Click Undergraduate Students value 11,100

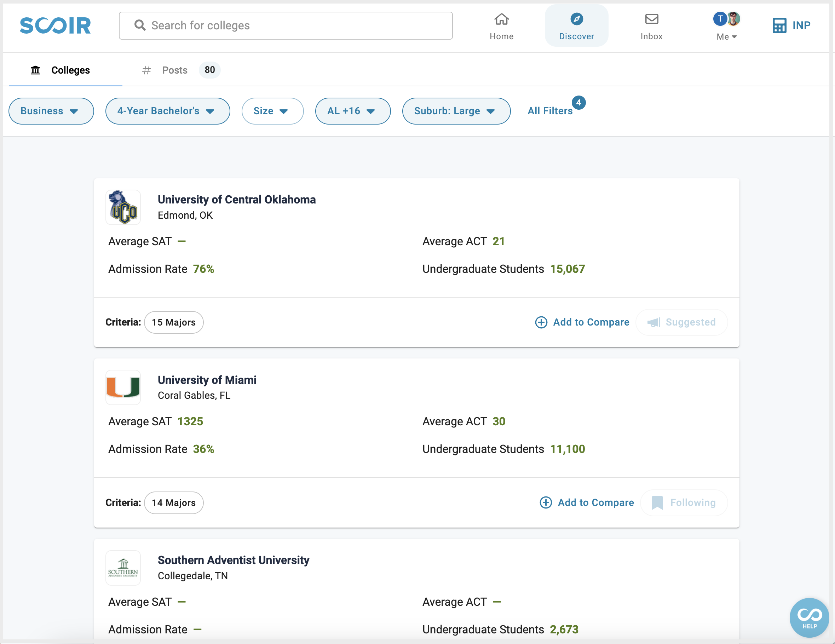point(568,449)
